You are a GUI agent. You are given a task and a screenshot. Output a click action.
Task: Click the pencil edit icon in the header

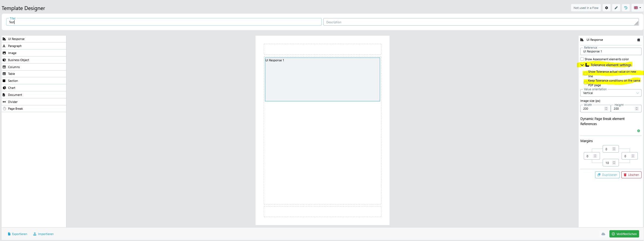(616, 8)
